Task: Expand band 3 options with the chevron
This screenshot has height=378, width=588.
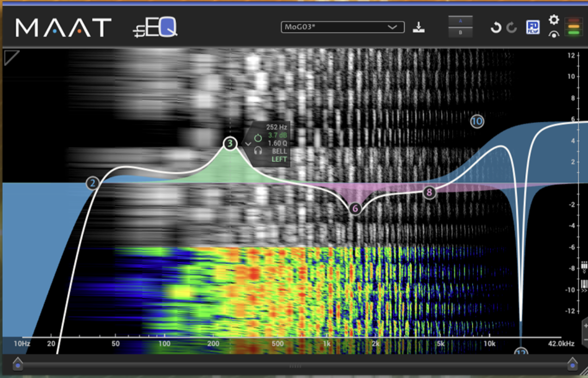Action: pyautogui.click(x=248, y=144)
